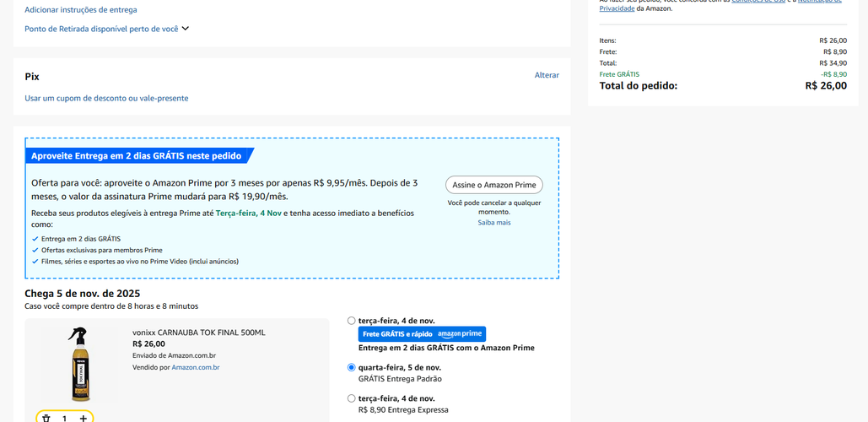Click the Amazon Prime logo in shipping badge
Viewport: 868px width, 422px height.
point(460,334)
